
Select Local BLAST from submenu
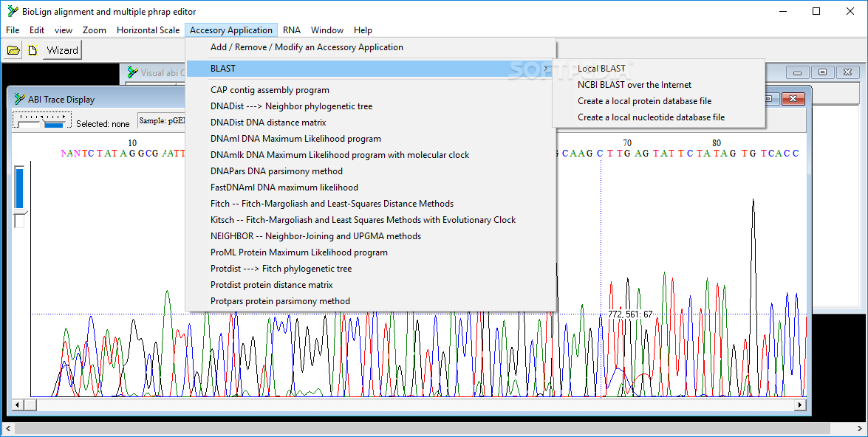coord(659,69)
